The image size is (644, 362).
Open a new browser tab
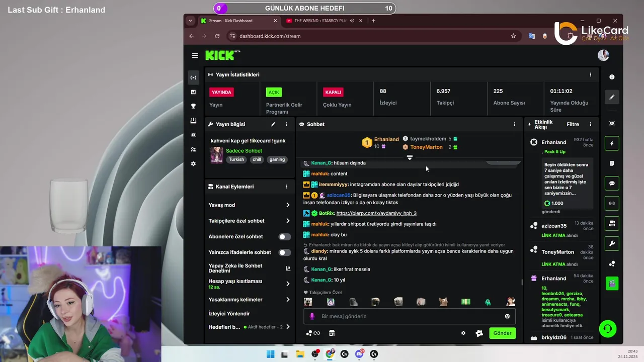[x=373, y=21]
